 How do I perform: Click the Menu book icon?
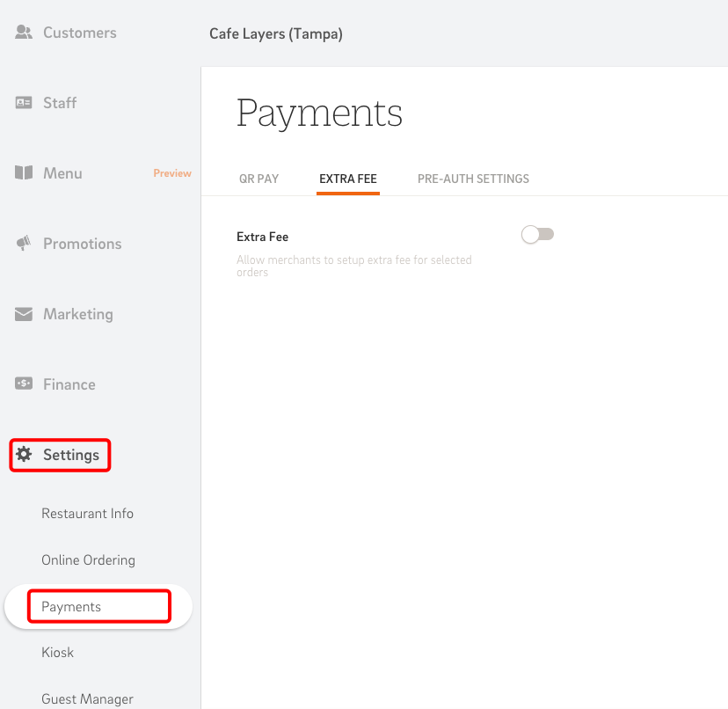24,172
